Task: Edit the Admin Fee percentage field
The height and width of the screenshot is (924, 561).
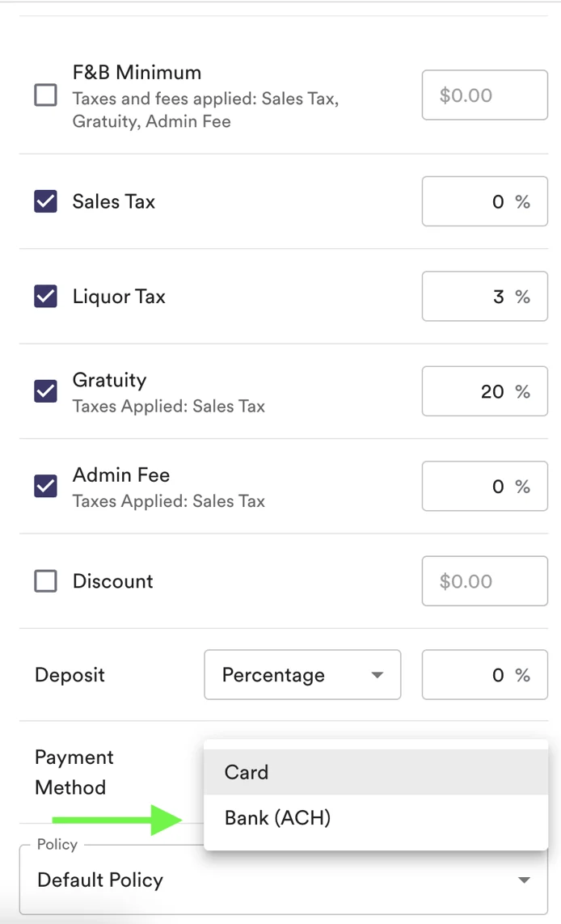Action: click(484, 486)
